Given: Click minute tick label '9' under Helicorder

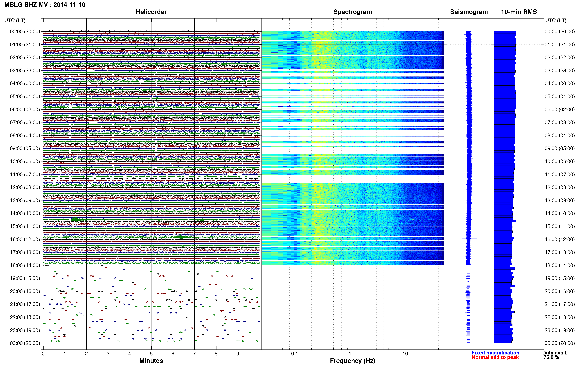Looking at the screenshot, I should pyautogui.click(x=238, y=354).
